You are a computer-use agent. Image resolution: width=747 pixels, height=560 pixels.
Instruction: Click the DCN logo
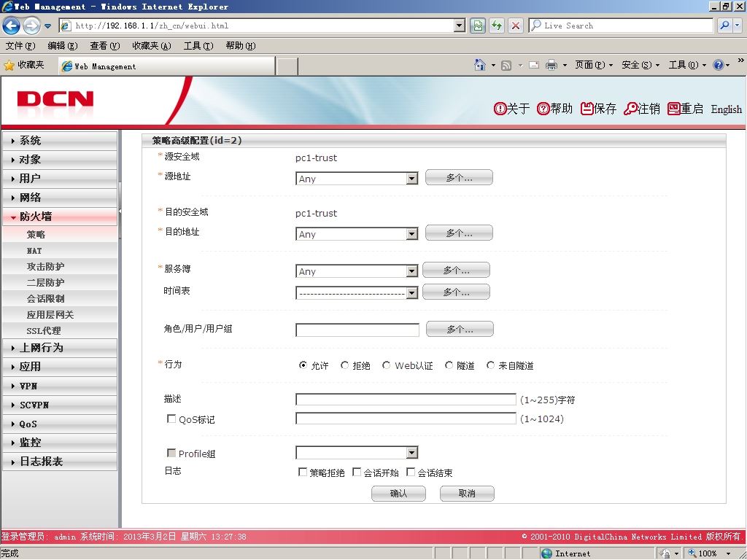(x=55, y=99)
